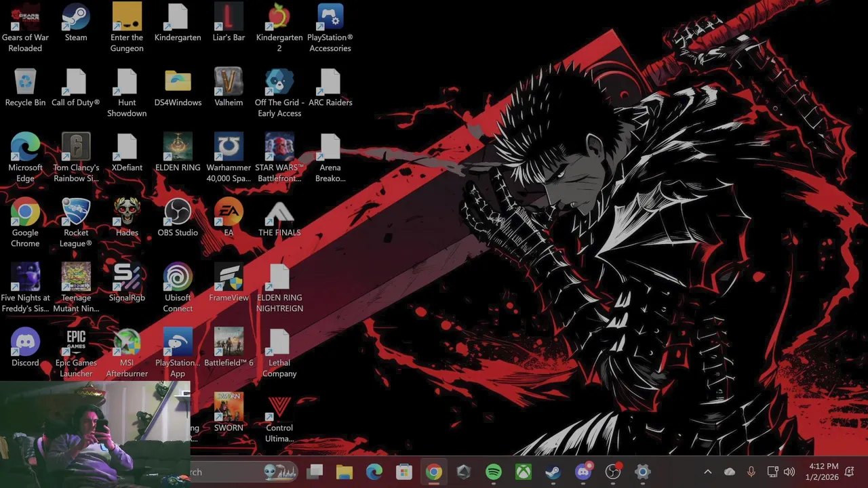Open PlayStation Accessories desktop icon
Image resolution: width=868 pixels, height=488 pixels.
coord(330,28)
